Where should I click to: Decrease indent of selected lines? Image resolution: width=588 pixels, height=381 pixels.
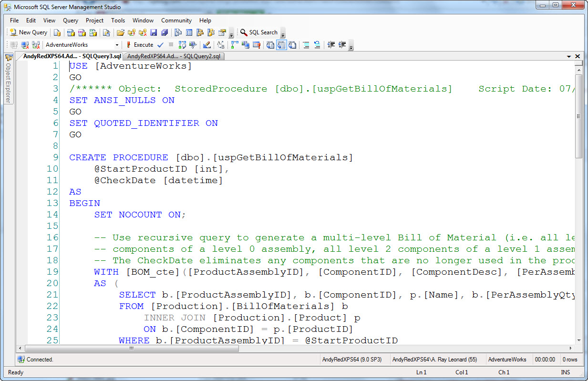pos(330,45)
